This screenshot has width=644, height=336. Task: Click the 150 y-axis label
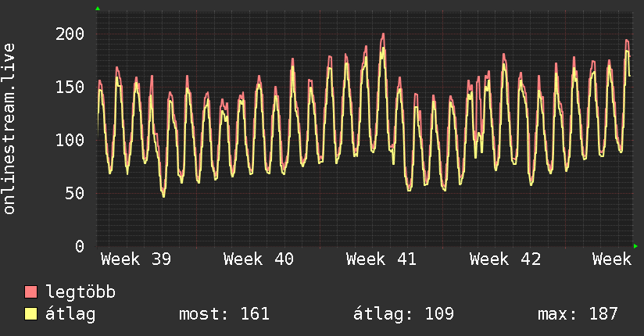point(70,87)
